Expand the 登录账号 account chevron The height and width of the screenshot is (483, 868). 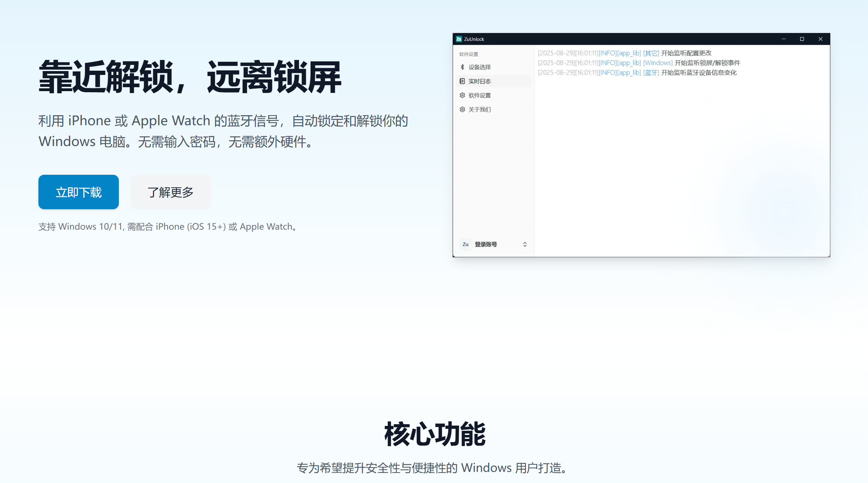[525, 244]
